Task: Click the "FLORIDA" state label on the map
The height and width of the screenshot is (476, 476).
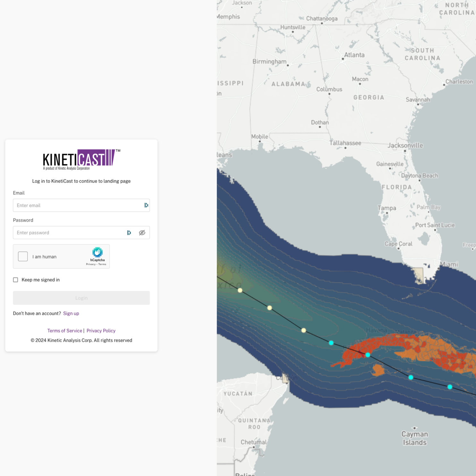Action: tap(397, 187)
